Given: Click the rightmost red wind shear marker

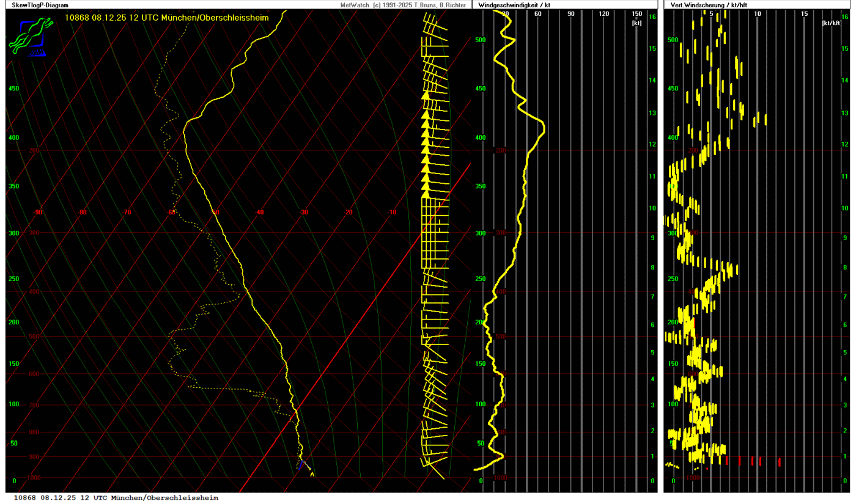Looking at the screenshot, I should click(x=780, y=462).
